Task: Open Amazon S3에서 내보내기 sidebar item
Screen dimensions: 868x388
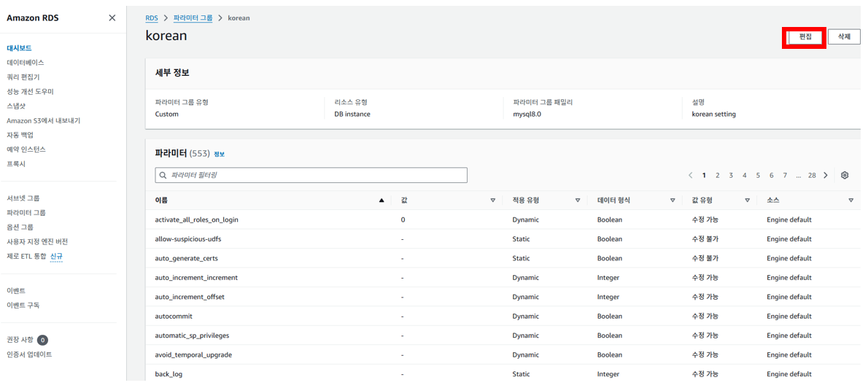Action: 43,120
